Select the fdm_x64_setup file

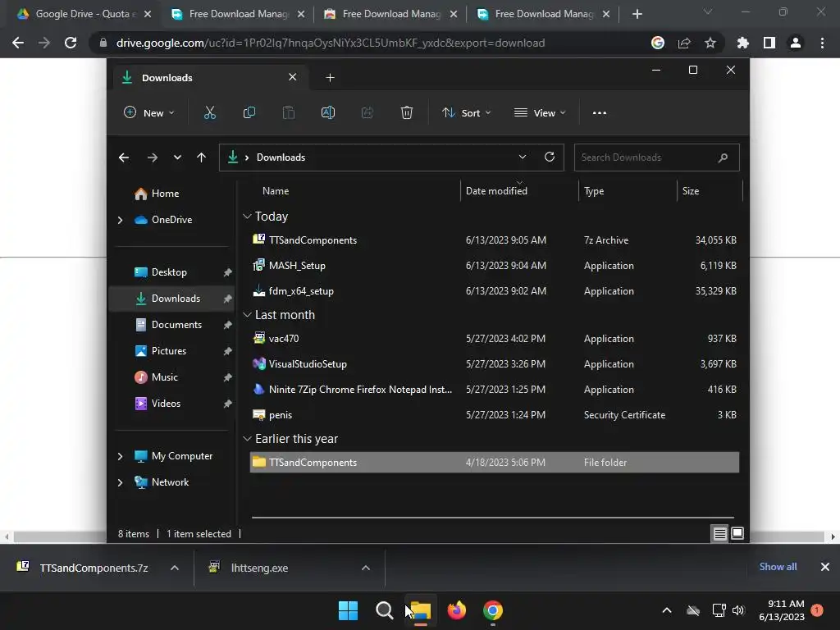(495, 291)
